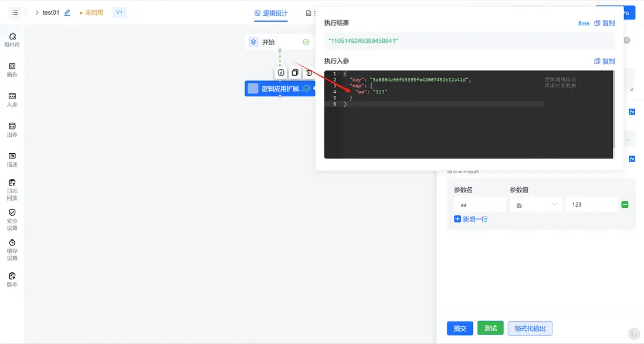Open the 画布 canvas panel
The image size is (644, 344).
point(12,70)
